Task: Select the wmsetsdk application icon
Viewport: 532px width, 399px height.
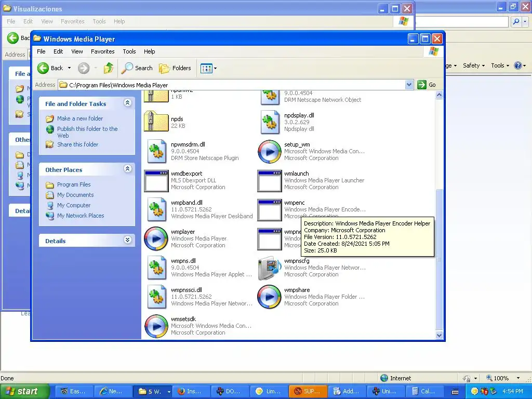Action: pos(156,326)
